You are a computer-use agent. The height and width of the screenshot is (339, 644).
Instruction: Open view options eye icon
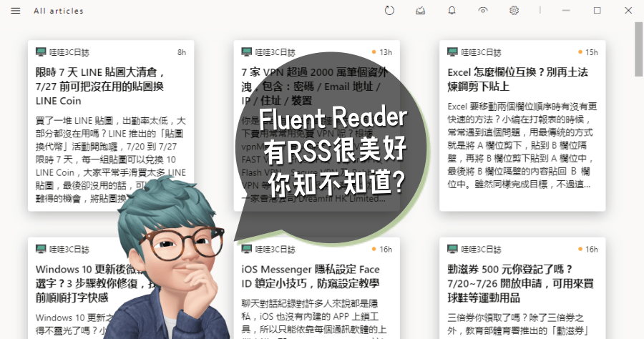[x=483, y=11]
